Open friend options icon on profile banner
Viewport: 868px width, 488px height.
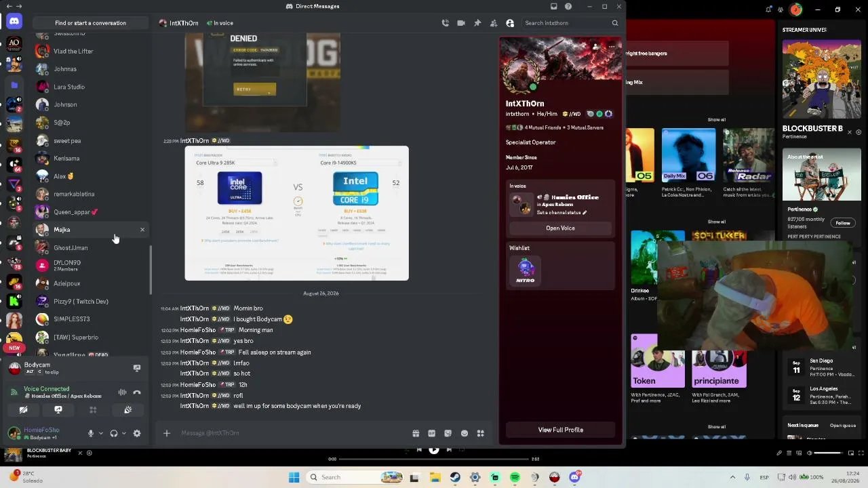tap(596, 47)
